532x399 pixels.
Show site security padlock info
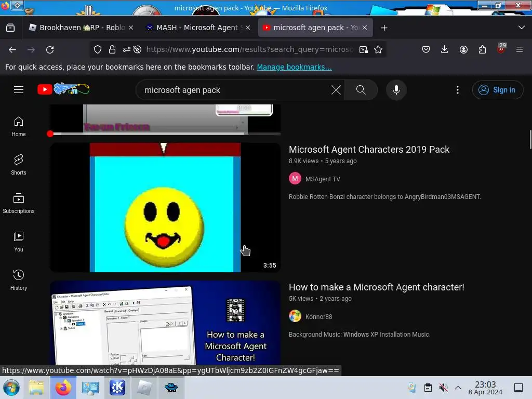coord(112,49)
